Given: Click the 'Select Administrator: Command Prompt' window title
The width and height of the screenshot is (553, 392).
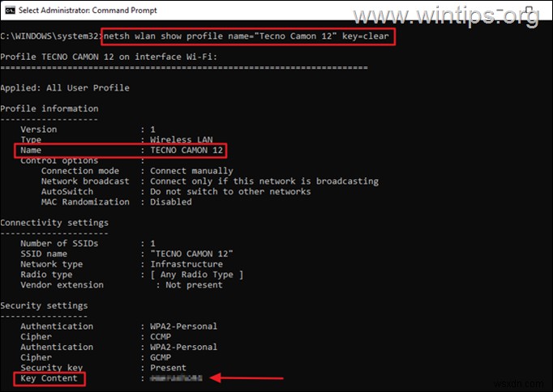Looking at the screenshot, I should point(88,10).
